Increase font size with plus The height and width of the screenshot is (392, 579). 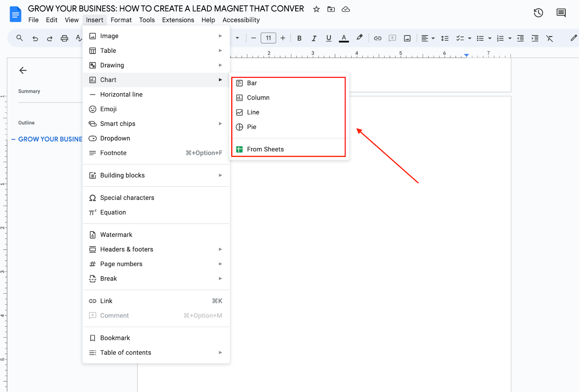coord(283,38)
